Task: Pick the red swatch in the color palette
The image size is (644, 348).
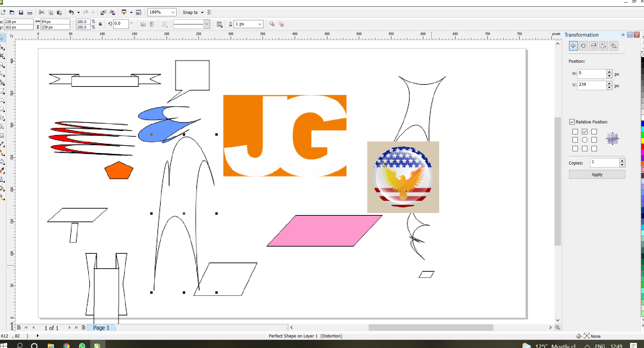Action: (642, 146)
